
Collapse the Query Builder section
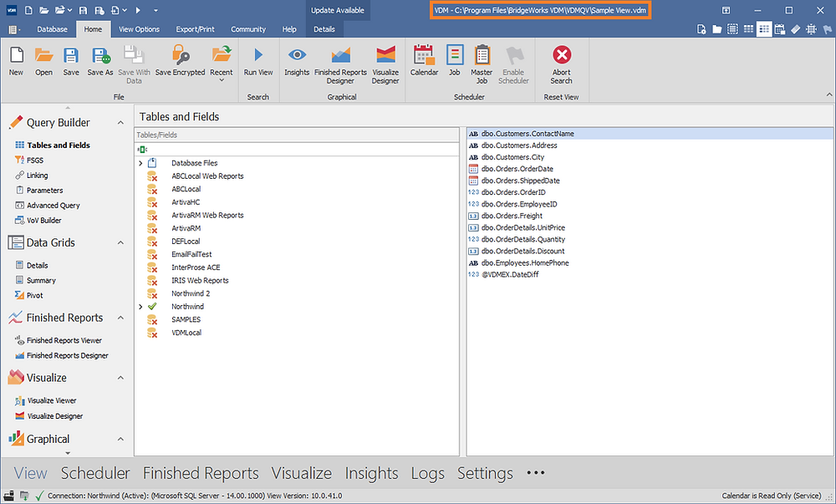(120, 123)
